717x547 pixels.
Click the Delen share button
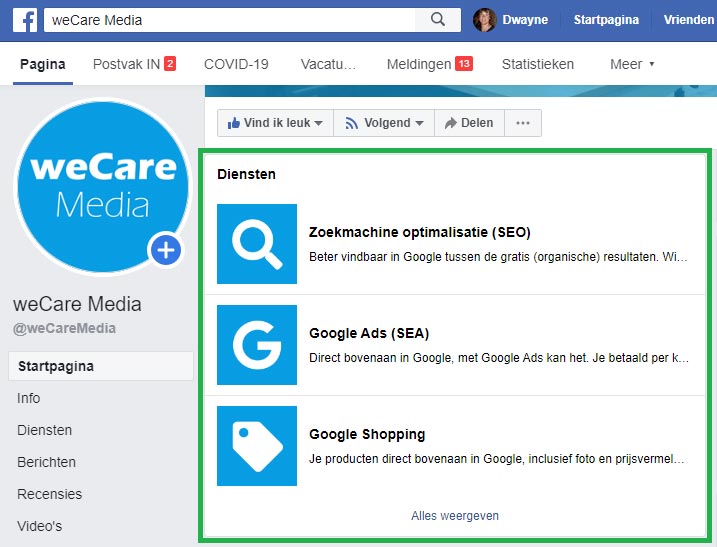click(469, 123)
